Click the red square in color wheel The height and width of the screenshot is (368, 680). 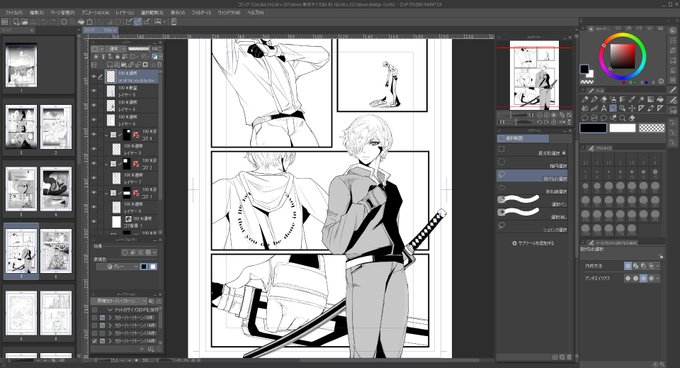(x=622, y=56)
